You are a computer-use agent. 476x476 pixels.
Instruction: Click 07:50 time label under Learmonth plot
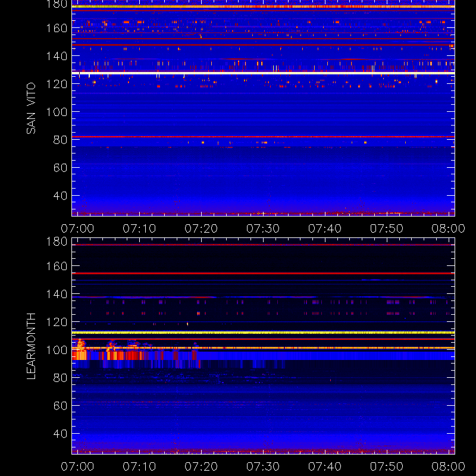tap(387, 466)
